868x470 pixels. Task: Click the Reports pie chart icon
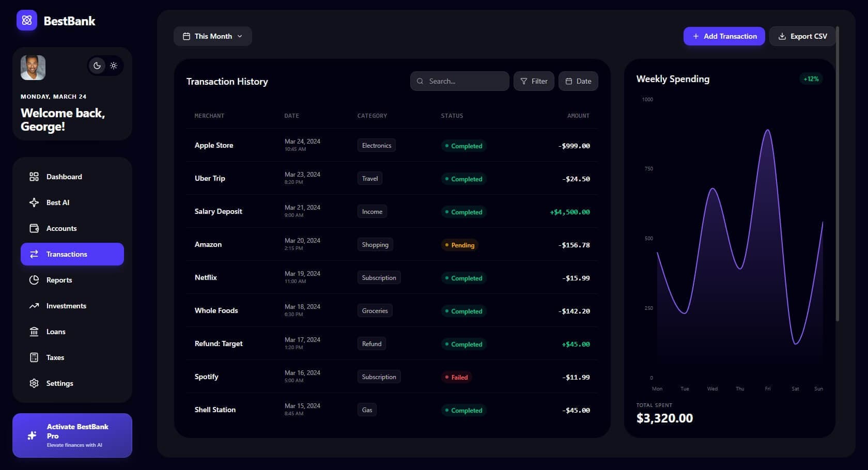tap(34, 280)
